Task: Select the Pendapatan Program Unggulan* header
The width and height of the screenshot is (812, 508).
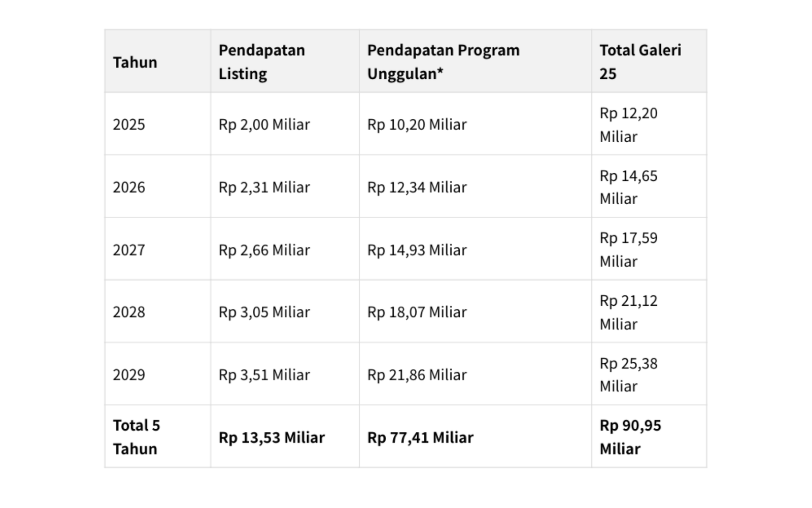Action: coord(443,62)
